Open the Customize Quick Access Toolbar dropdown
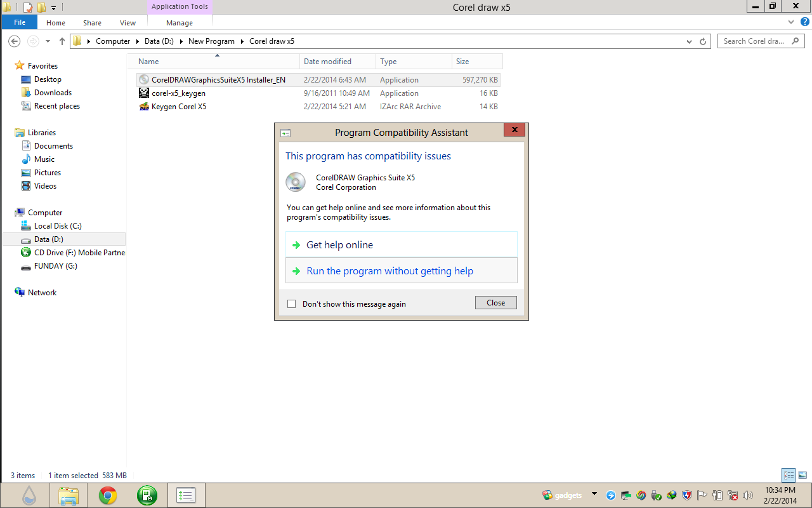Image resolution: width=812 pixels, height=508 pixels. pyautogui.click(x=53, y=8)
